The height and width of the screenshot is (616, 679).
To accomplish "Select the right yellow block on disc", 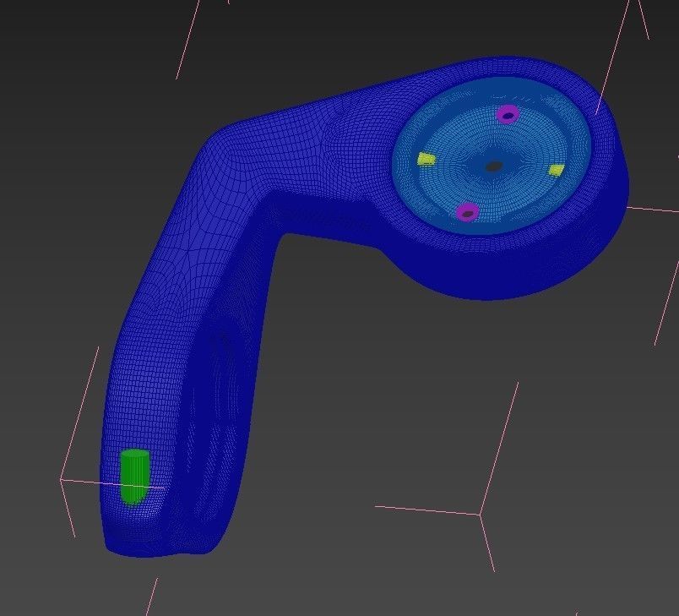I will (x=557, y=170).
